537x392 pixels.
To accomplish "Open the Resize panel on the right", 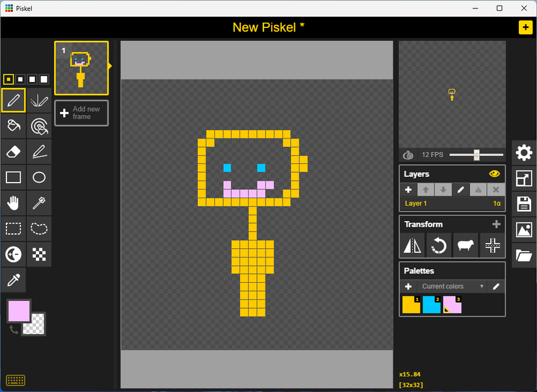I will click(524, 178).
